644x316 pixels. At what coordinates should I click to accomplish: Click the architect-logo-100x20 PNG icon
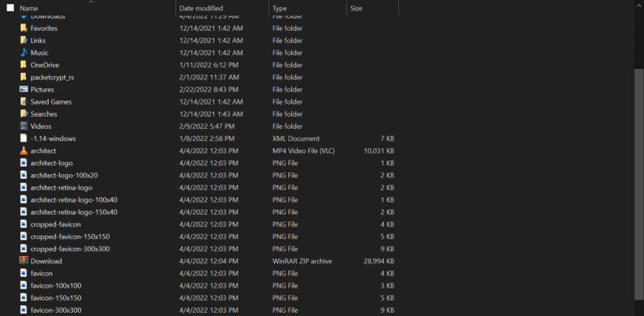24,175
